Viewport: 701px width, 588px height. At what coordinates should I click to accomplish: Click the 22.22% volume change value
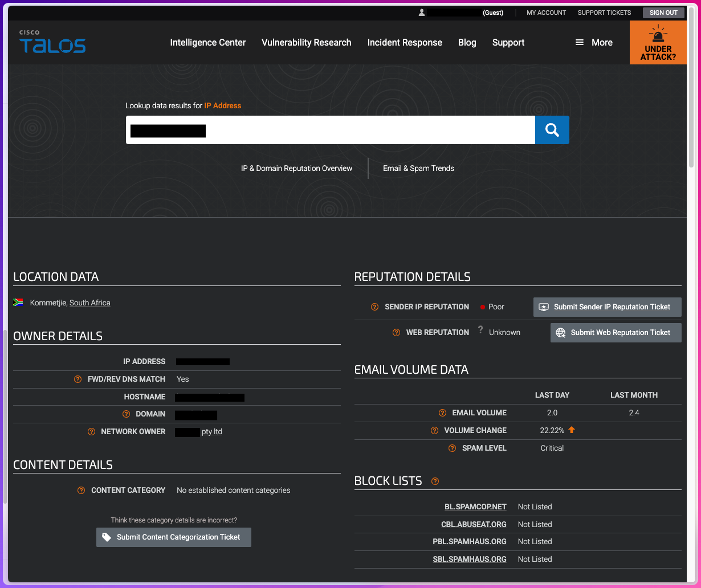click(x=552, y=430)
